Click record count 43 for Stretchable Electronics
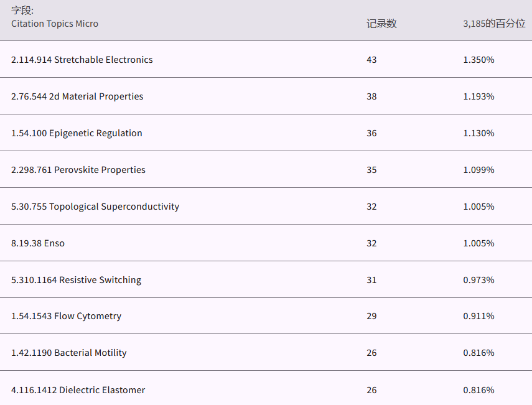Image resolution: width=532 pixels, height=405 pixels. pos(371,60)
